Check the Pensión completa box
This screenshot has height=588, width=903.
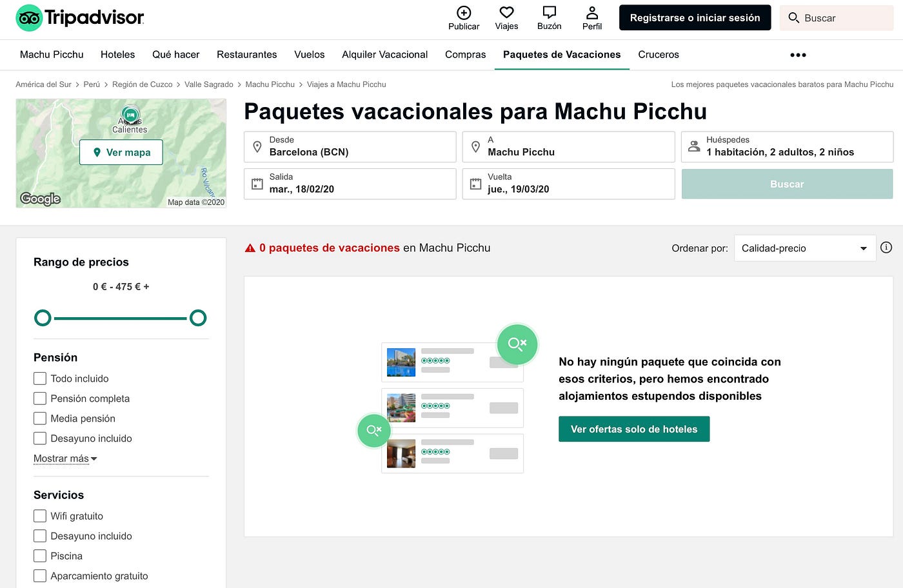[40, 398]
